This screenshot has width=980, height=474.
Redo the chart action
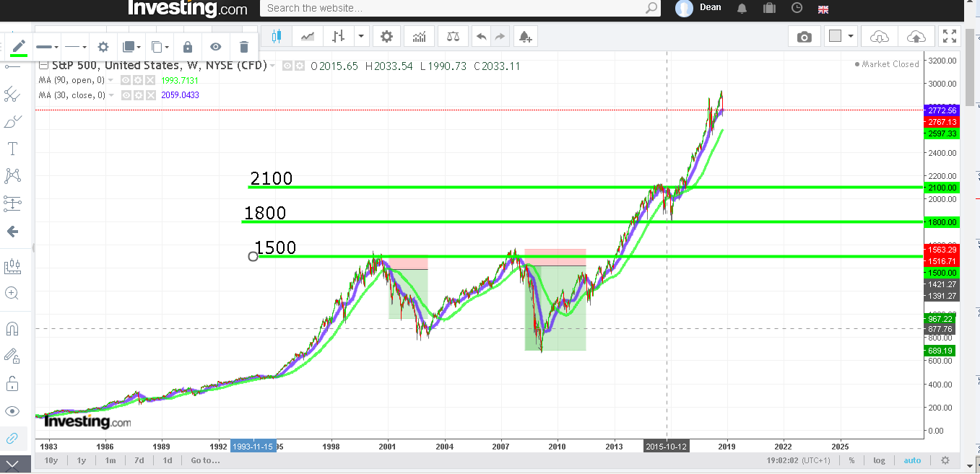[x=500, y=36]
